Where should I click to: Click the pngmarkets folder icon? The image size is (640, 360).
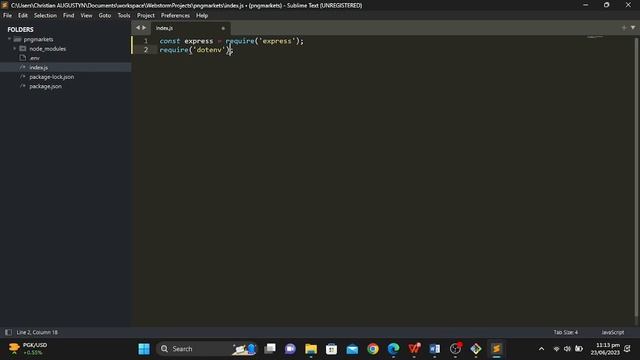(x=17, y=39)
